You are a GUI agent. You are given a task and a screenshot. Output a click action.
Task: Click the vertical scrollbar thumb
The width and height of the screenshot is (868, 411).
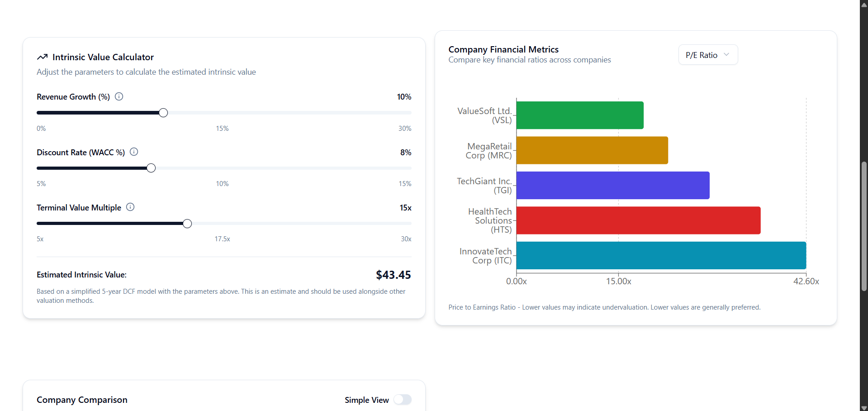pos(864,226)
